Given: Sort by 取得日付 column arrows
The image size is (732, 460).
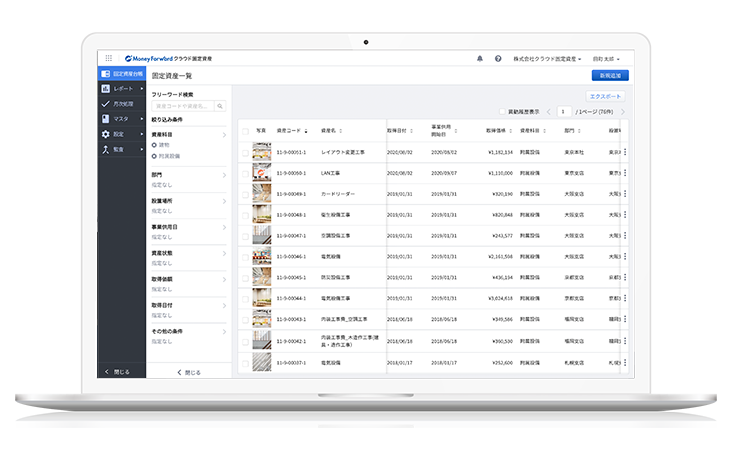Looking at the screenshot, I should (411, 131).
